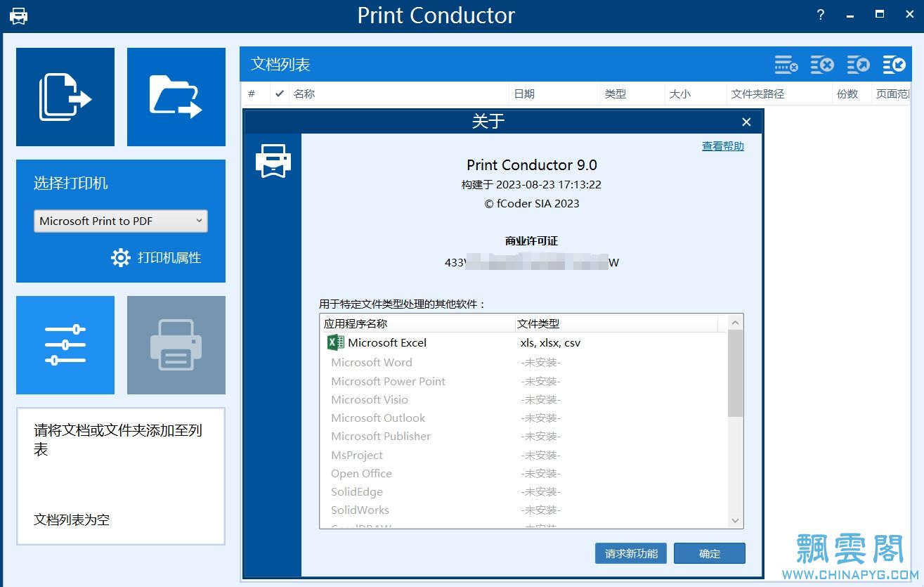Click the Add folder tile
This screenshot has width=924, height=587.
176,97
